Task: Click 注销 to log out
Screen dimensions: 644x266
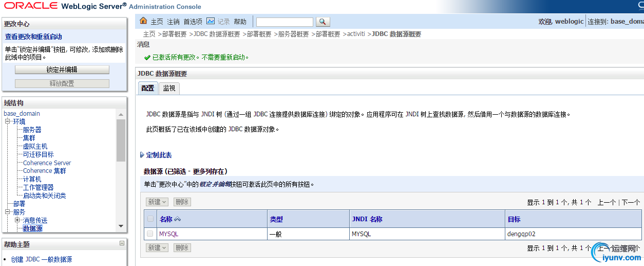Action: click(173, 22)
